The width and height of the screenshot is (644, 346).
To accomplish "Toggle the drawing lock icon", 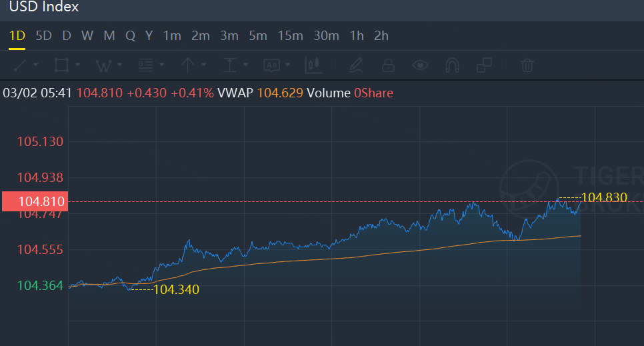I will click(x=388, y=65).
